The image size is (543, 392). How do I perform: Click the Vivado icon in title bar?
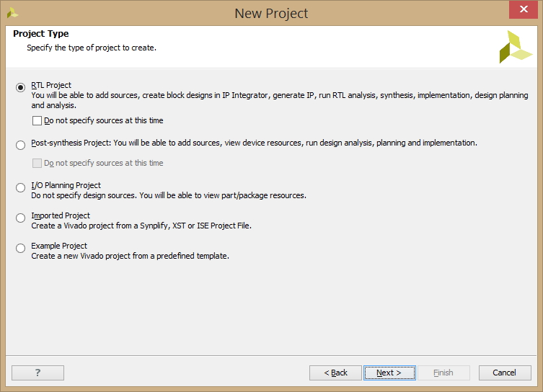pyautogui.click(x=12, y=13)
